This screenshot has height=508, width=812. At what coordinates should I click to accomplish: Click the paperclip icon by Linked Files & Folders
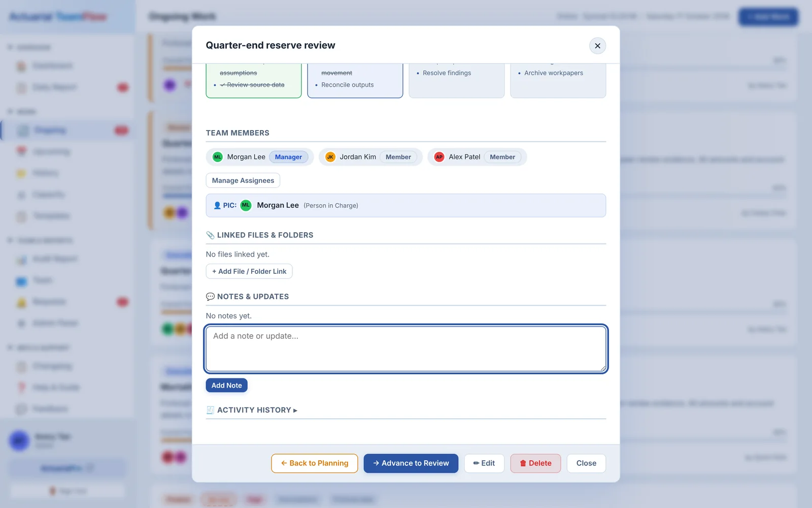tap(210, 235)
